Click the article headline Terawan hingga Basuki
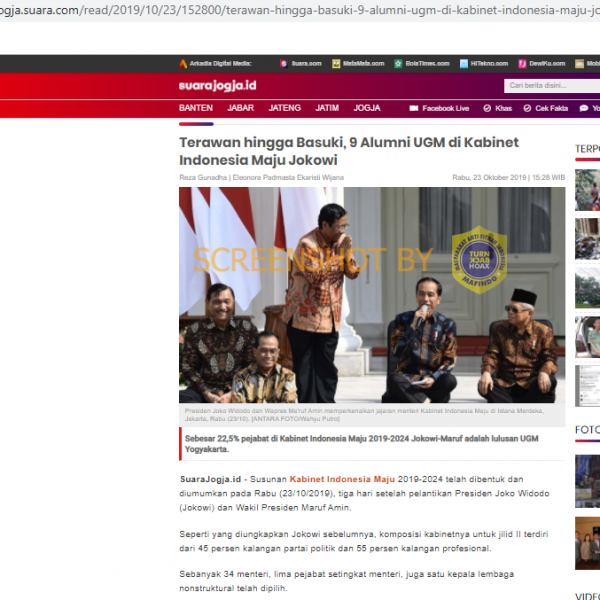The width and height of the screenshot is (600, 600). [349, 151]
